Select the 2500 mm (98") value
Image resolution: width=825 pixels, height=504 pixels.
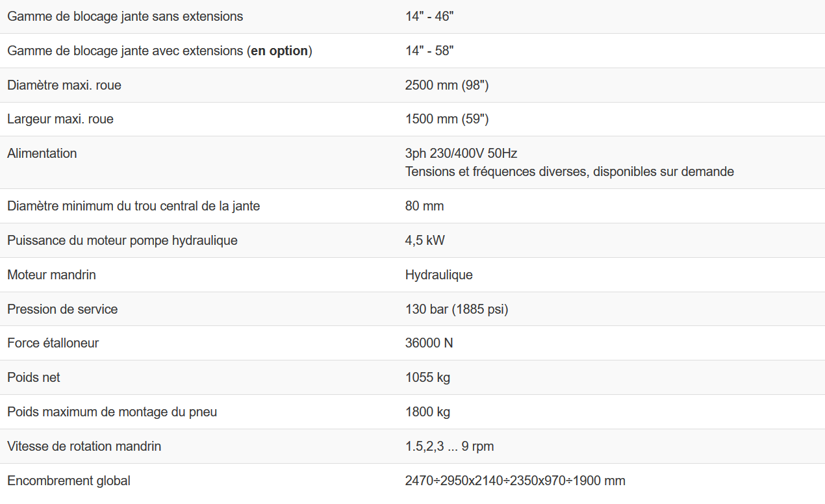446,85
